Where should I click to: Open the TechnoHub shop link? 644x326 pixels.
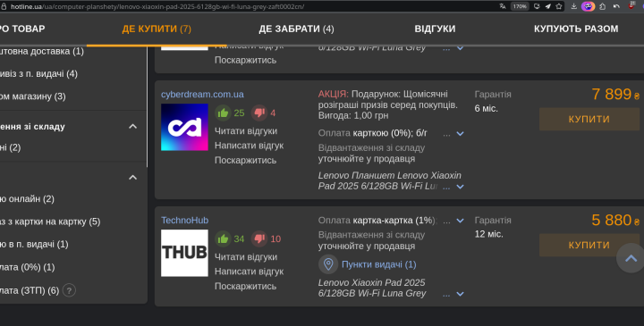(x=184, y=221)
